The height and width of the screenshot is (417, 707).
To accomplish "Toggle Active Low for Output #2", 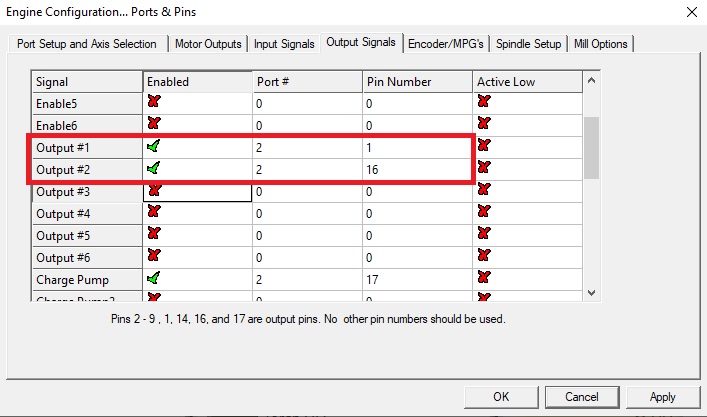I will 484,167.
